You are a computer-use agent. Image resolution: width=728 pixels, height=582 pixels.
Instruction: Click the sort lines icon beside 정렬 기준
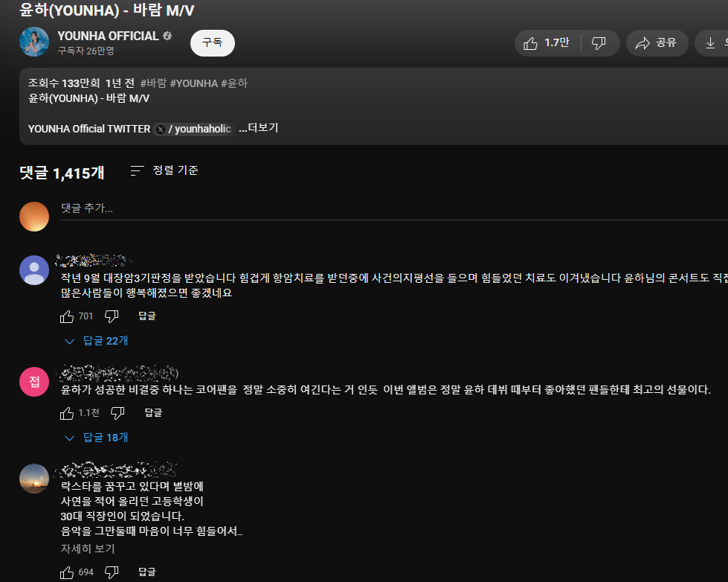pos(137,170)
